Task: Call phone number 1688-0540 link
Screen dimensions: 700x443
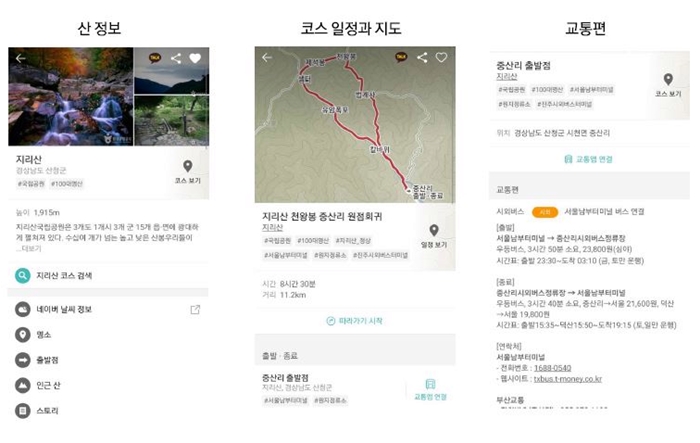Action: [552, 368]
